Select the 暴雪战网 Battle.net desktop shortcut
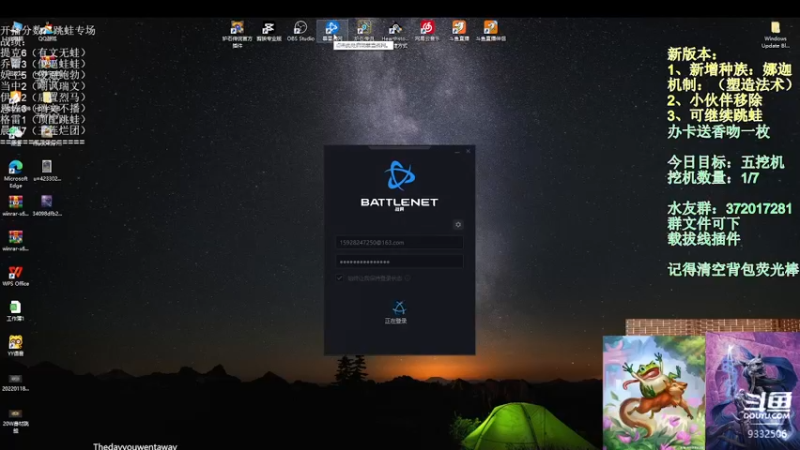 coord(332,31)
